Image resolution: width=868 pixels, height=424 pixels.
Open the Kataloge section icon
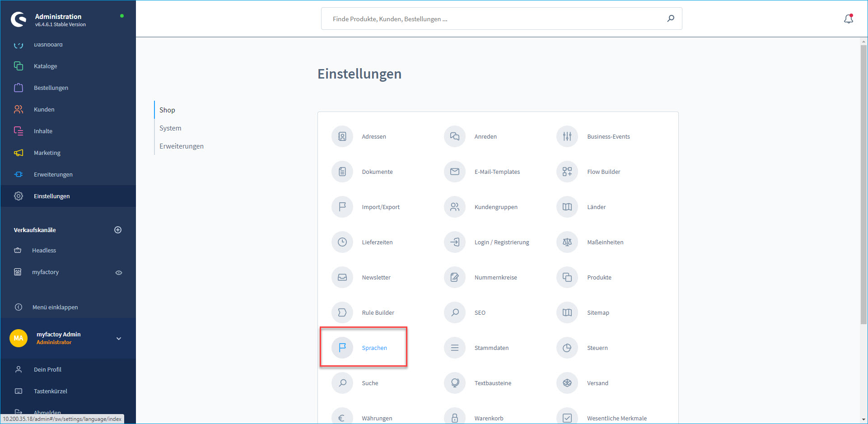[19, 66]
